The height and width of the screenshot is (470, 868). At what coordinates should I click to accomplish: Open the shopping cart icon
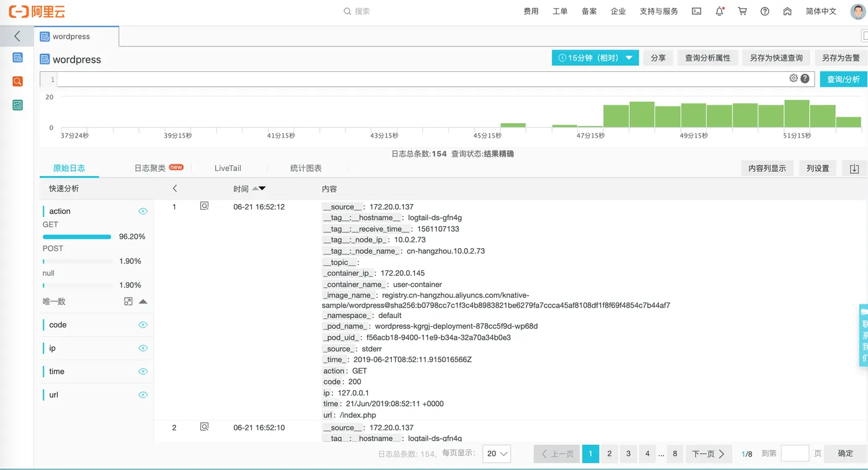[742, 11]
